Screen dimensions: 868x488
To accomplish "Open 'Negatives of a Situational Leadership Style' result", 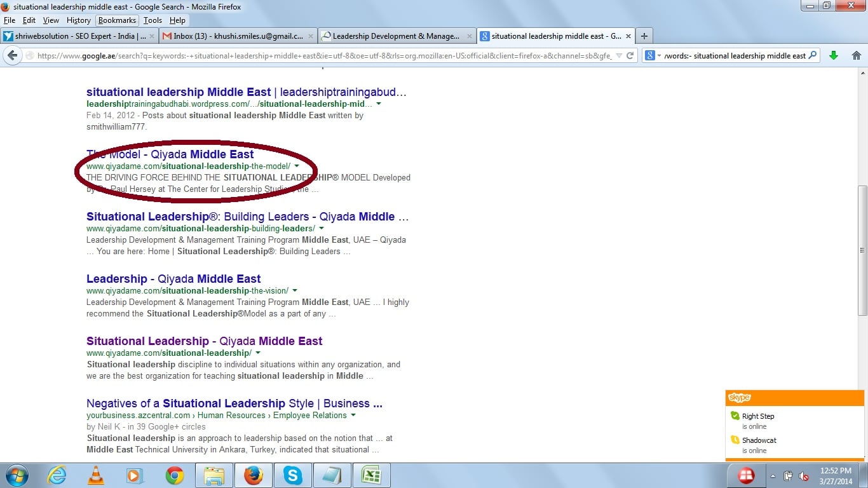I will (234, 403).
